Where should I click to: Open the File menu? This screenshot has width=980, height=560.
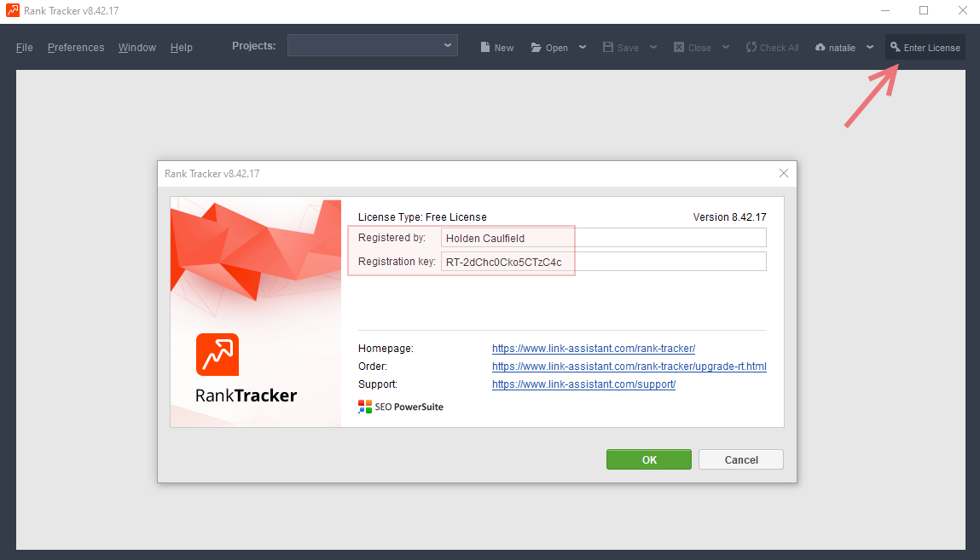[x=25, y=48]
